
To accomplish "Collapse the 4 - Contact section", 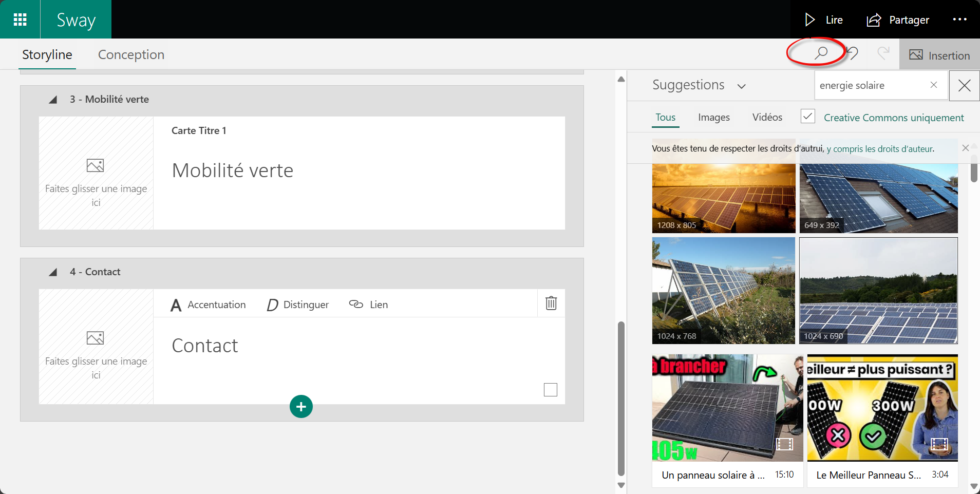I will pyautogui.click(x=53, y=272).
